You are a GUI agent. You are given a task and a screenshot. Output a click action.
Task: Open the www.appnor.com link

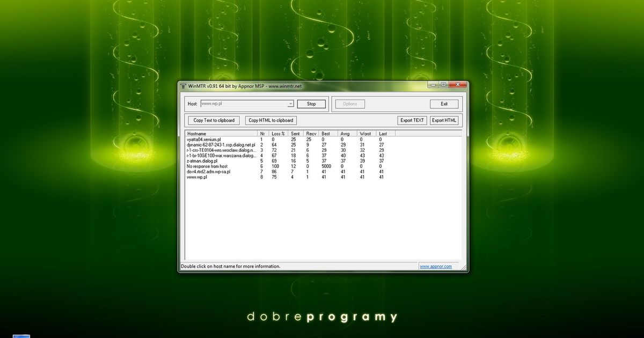(436, 266)
